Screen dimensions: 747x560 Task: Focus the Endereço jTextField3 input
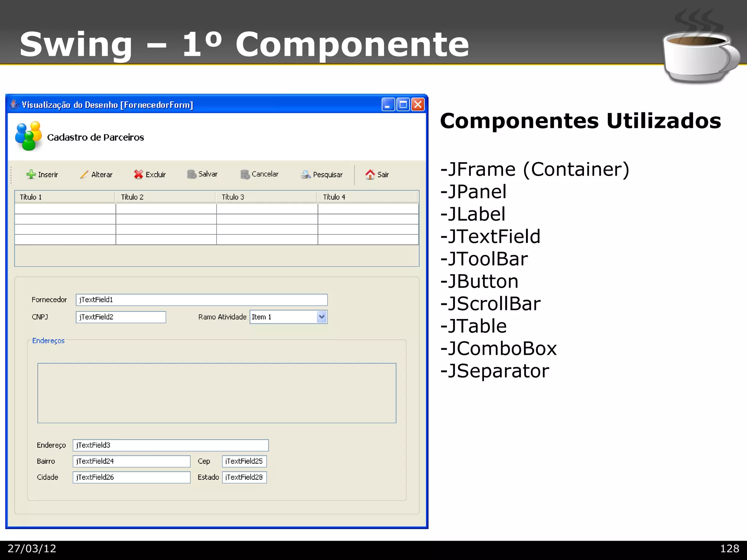[171, 445]
